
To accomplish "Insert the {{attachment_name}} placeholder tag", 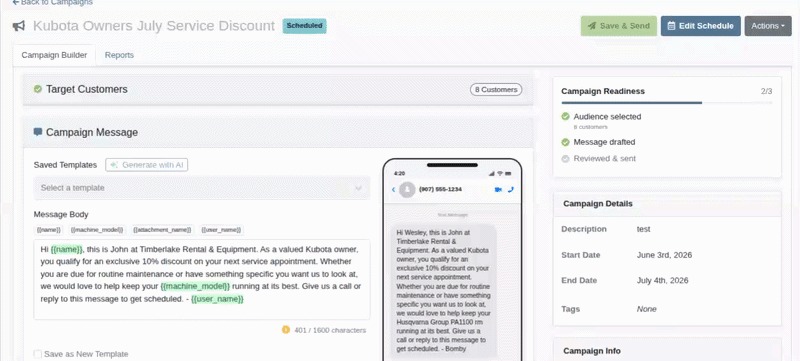I will [x=162, y=230].
